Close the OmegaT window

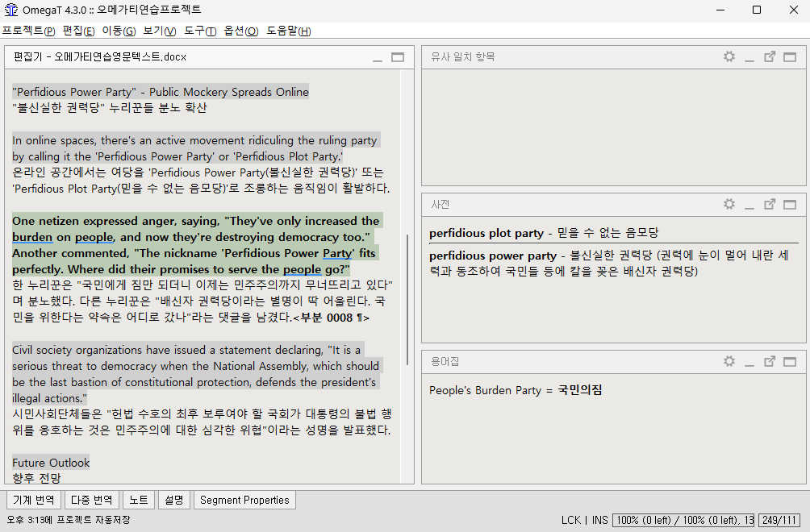794,10
